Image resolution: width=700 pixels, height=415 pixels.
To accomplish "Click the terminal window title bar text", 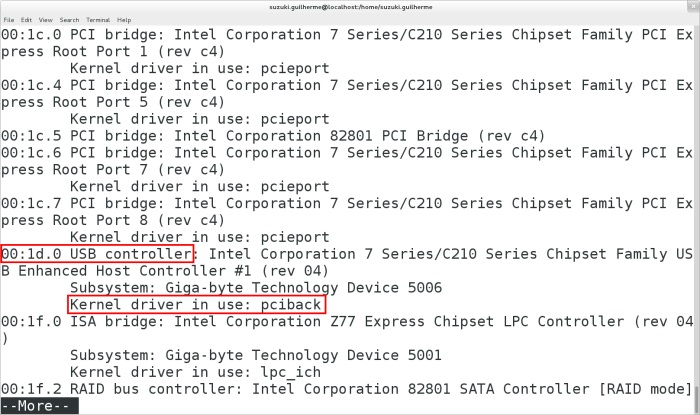I will (x=349, y=6).
